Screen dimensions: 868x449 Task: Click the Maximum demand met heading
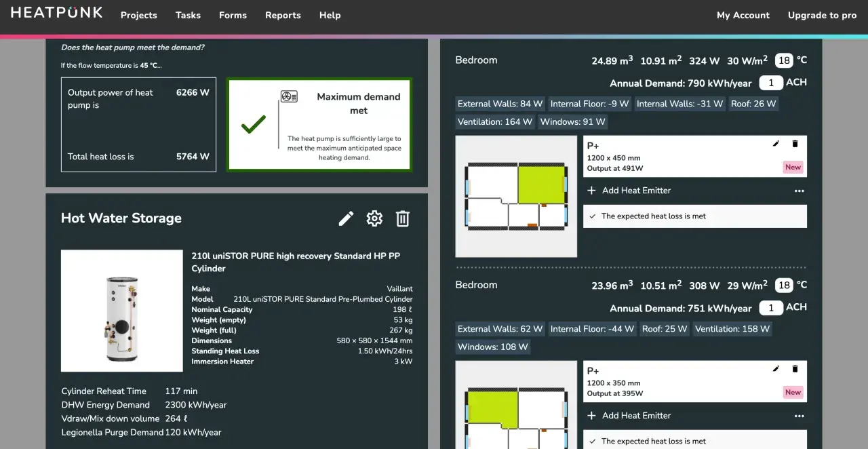[359, 104]
